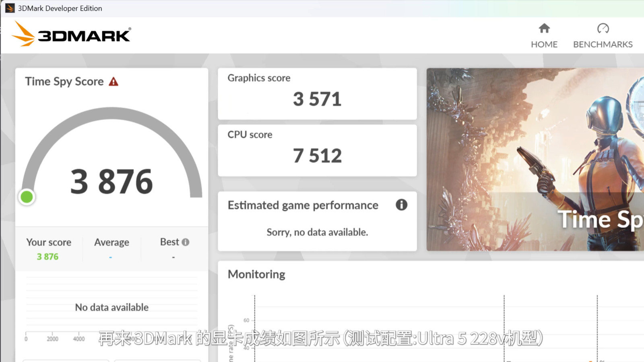Click the red warning triangle beside Time Spy Score
Screen dimensions: 644x362
[x=114, y=82]
